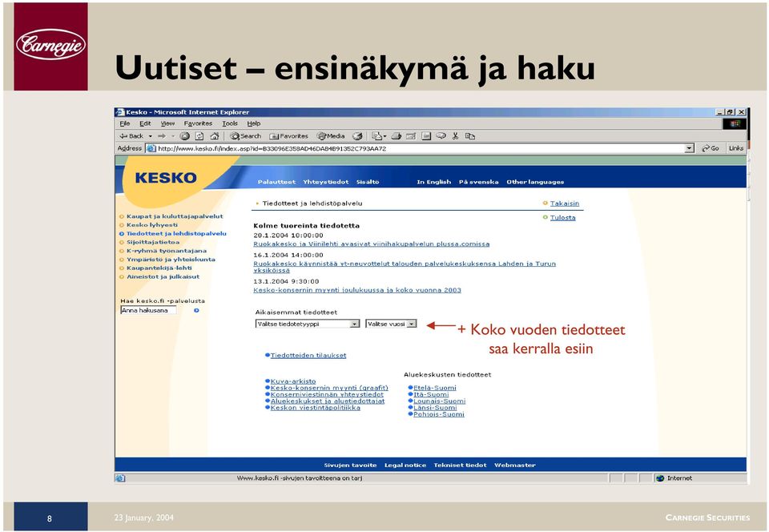Open the Tools menu

[x=230, y=123]
